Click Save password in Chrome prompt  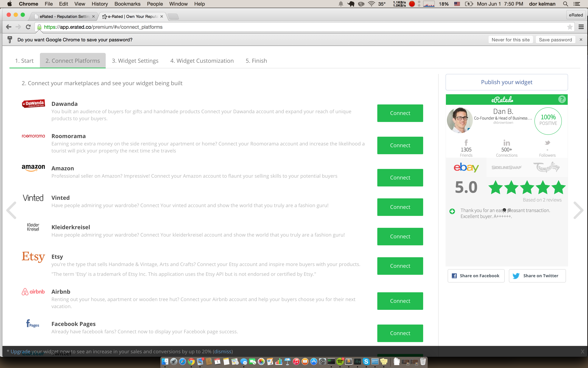pos(555,40)
